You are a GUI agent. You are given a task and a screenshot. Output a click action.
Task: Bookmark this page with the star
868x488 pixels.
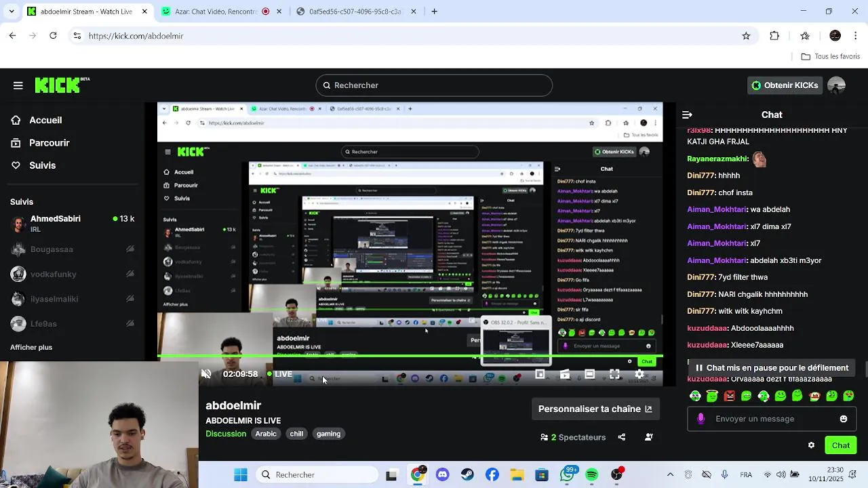pos(746,36)
